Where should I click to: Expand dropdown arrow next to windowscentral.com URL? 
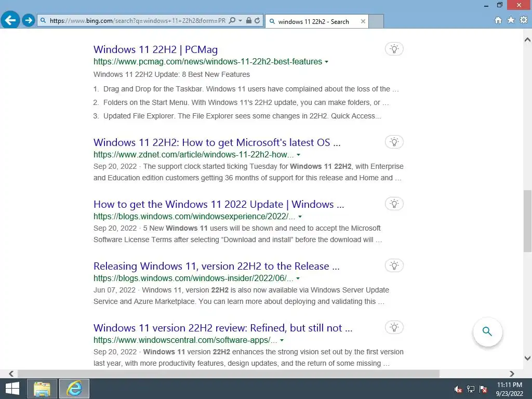pyautogui.click(x=282, y=340)
